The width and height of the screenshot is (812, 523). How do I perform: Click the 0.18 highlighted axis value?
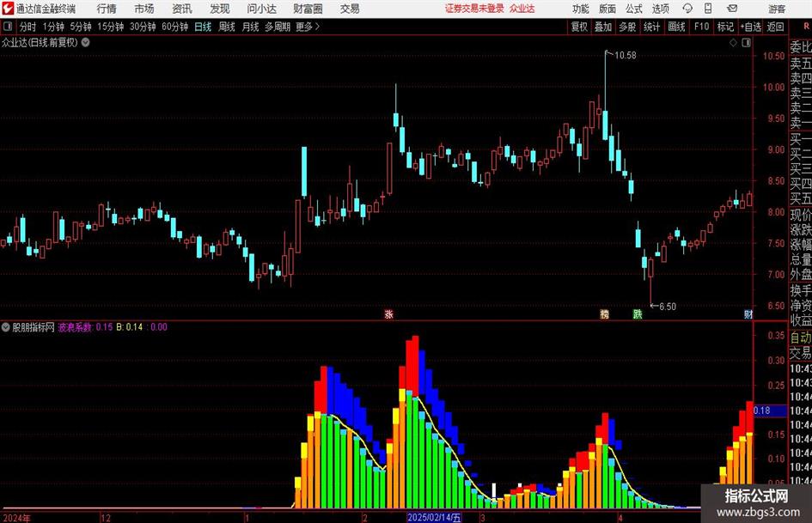pyautogui.click(x=762, y=410)
